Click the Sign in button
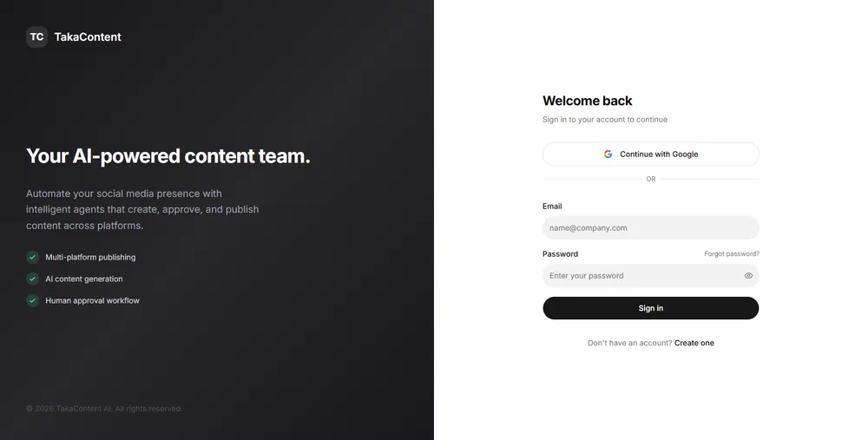 651,308
